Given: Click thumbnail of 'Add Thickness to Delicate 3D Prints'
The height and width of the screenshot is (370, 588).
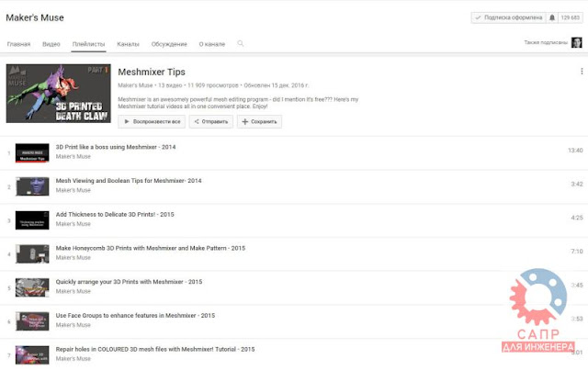Looking at the screenshot, I should 32,220.
